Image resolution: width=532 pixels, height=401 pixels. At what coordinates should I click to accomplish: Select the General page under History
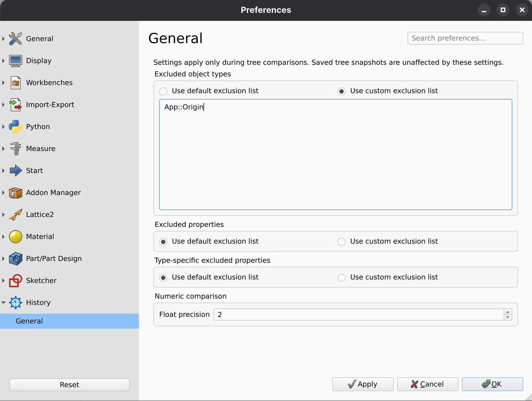click(x=69, y=321)
